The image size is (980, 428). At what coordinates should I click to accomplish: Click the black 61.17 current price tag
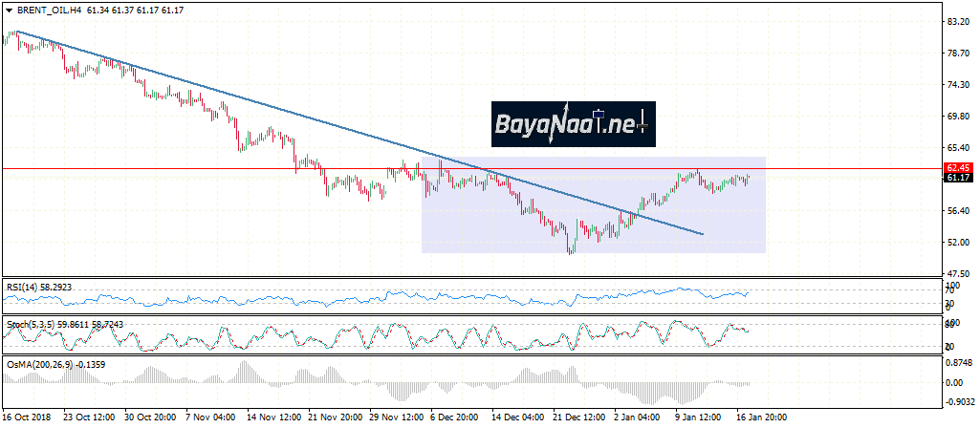[x=957, y=178]
